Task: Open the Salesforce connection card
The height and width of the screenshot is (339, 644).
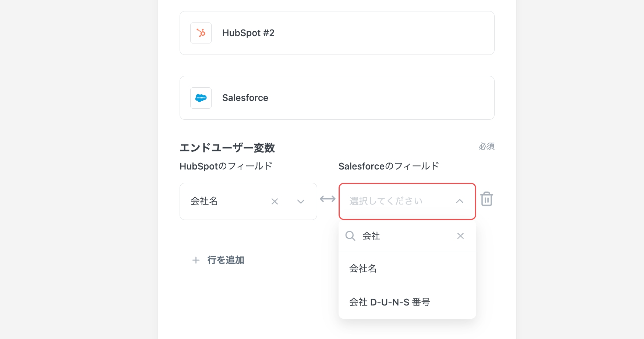Action: coord(337,98)
